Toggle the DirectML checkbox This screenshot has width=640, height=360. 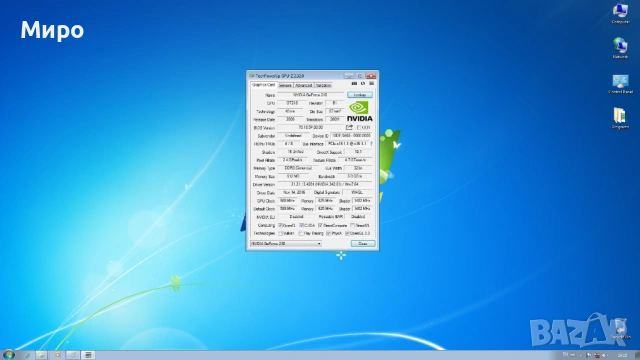pos(353,225)
